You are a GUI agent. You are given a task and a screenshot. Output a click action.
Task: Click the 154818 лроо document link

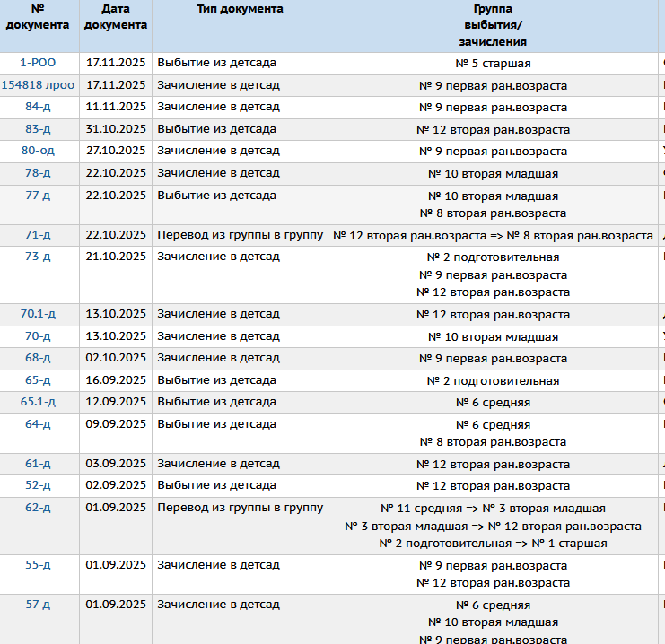38,85
